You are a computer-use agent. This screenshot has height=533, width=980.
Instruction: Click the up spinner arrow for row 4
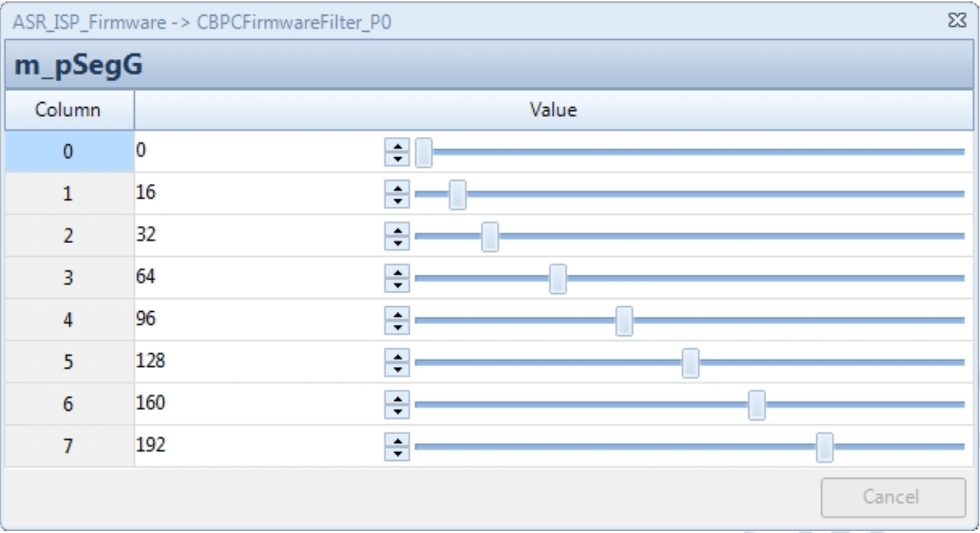click(x=397, y=315)
